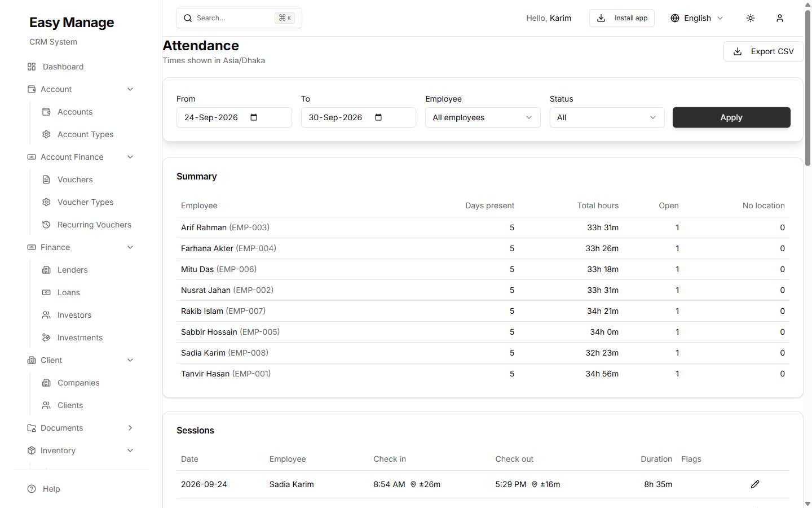Screen dimensions: 812x508
Task: Click the From date field 24-Sep-2026
Action: (x=234, y=117)
